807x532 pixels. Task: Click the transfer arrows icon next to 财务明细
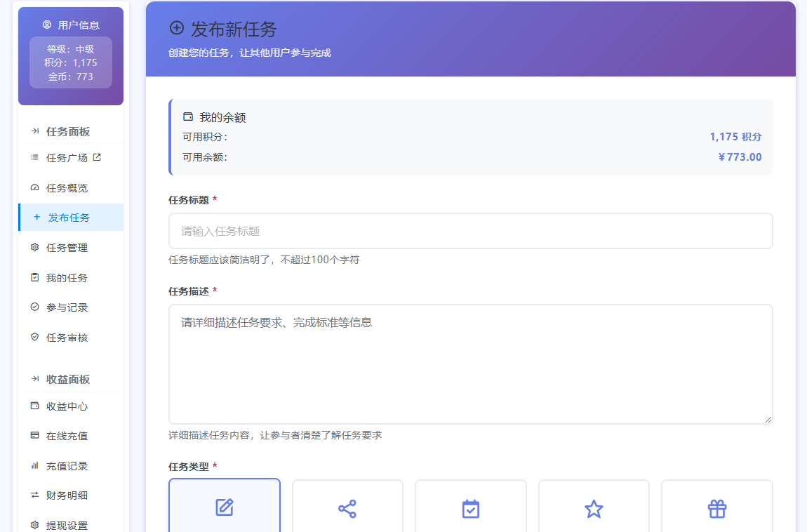(x=34, y=494)
